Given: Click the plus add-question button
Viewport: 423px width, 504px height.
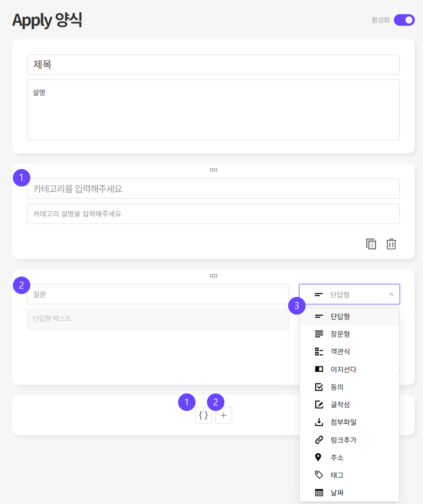Looking at the screenshot, I should (x=223, y=415).
